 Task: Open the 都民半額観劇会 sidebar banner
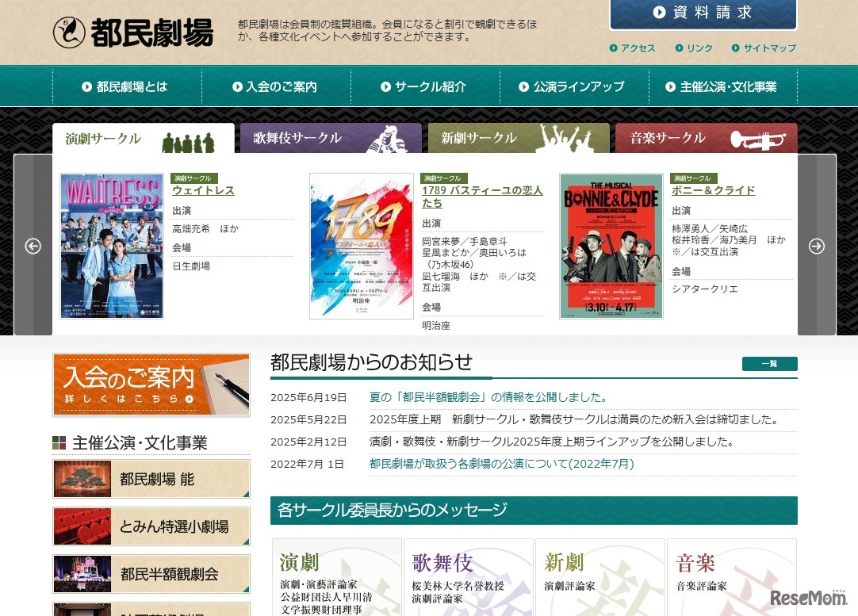pyautogui.click(x=151, y=574)
